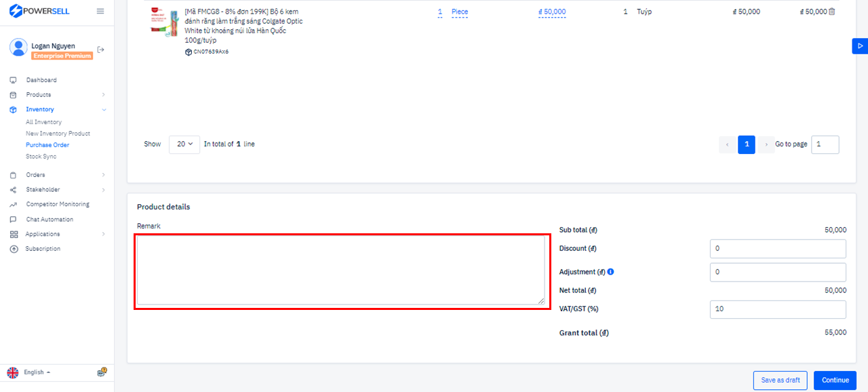Viewport: 868px width, 392px height.
Task: Click the logout icon beside Enterprise Premium
Action: tap(101, 50)
